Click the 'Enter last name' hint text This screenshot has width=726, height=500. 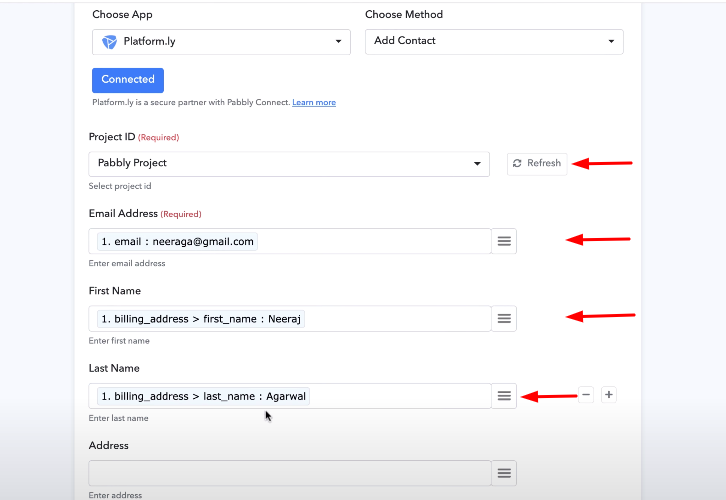(119, 418)
